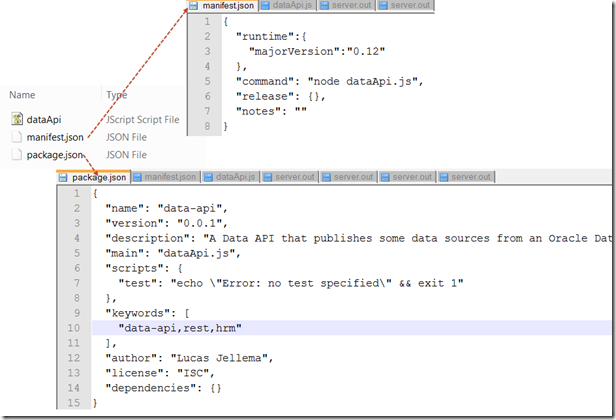Image resolution: width=616 pixels, height=420 pixels.
Task: Place cursor on "name": "data-api" line
Action: pyautogui.click(x=167, y=208)
